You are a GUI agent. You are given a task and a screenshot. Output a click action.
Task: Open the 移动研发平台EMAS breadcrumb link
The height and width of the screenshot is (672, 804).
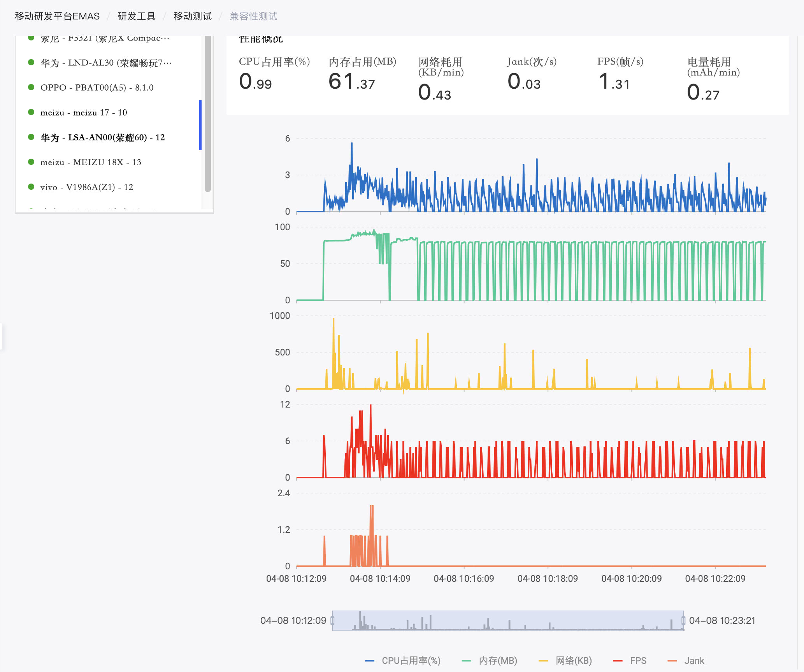coord(57,16)
